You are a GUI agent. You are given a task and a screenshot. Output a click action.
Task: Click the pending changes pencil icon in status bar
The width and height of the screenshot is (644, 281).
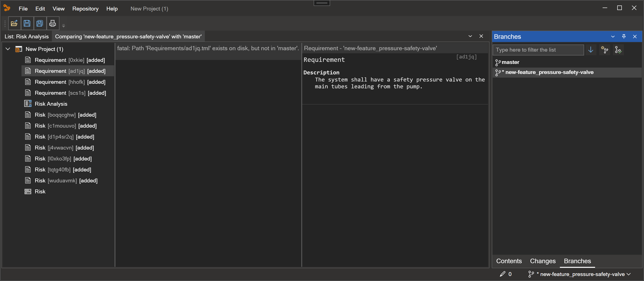(502, 274)
